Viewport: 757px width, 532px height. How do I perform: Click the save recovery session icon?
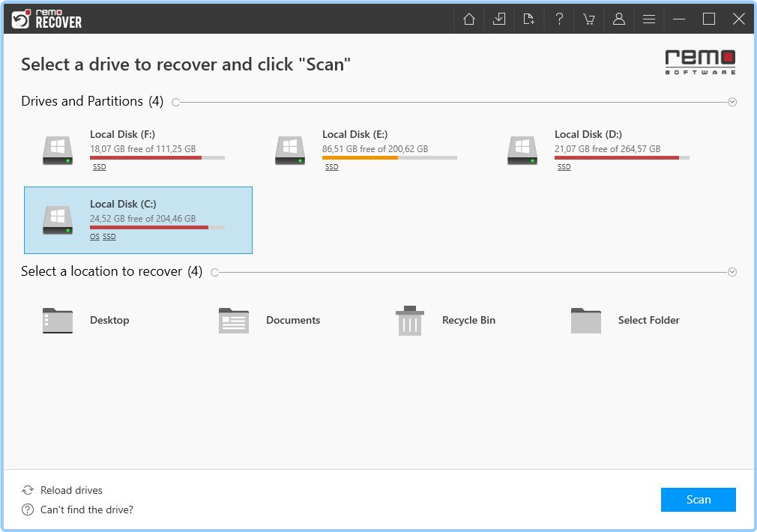(499, 19)
